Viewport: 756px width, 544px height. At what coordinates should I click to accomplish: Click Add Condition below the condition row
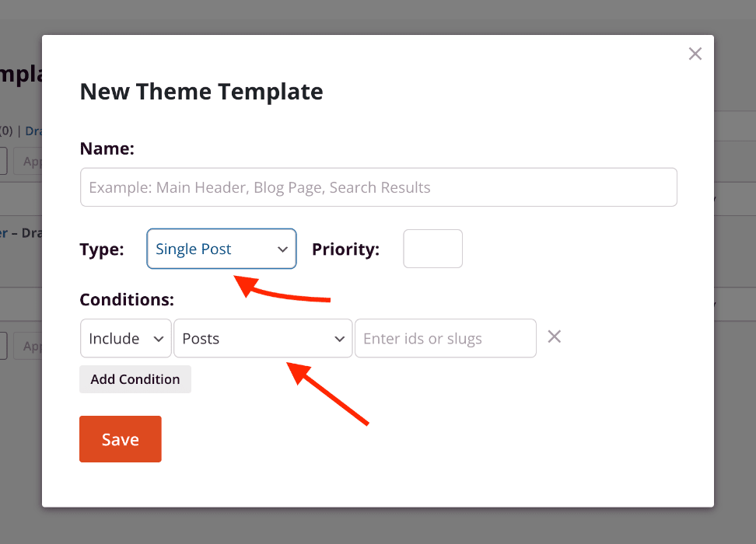click(x=135, y=379)
